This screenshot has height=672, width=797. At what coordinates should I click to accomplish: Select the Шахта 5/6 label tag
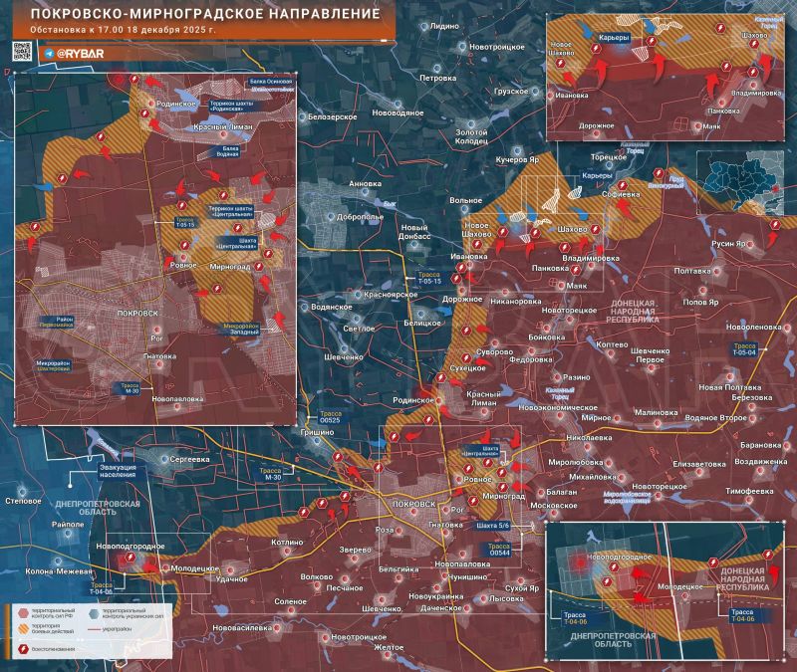pyautogui.click(x=493, y=525)
